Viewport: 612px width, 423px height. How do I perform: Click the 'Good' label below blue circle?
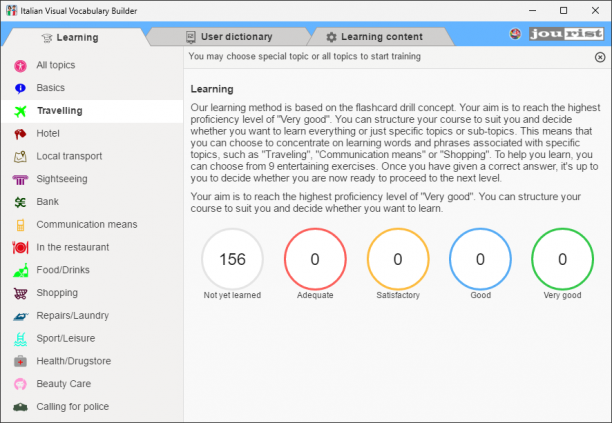[480, 295]
